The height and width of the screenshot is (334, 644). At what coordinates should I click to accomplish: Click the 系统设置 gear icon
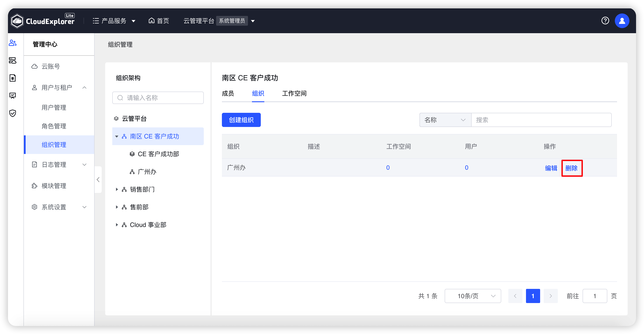pyautogui.click(x=34, y=207)
